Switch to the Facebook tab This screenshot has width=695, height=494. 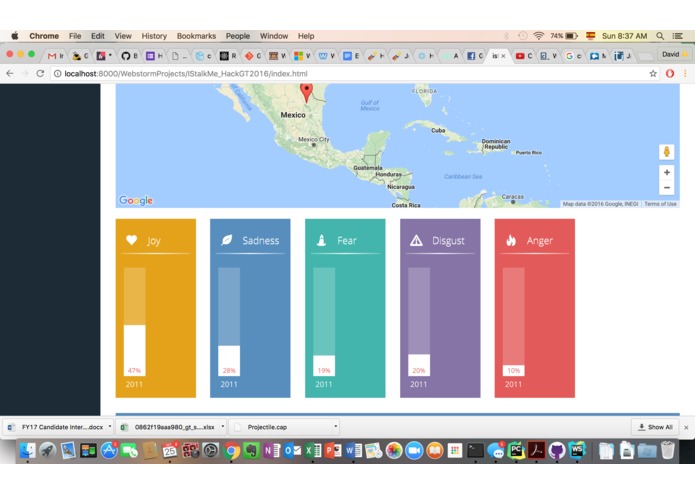[475, 56]
